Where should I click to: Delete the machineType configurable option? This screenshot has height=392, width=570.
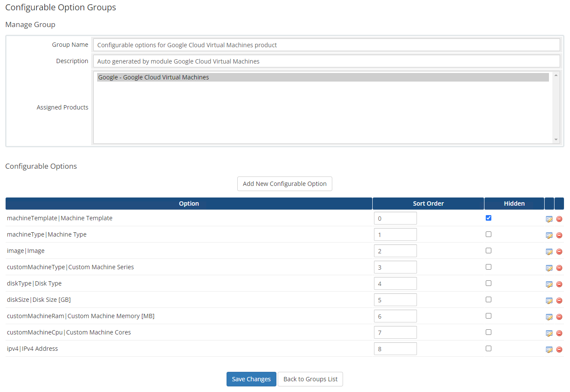pyautogui.click(x=559, y=235)
